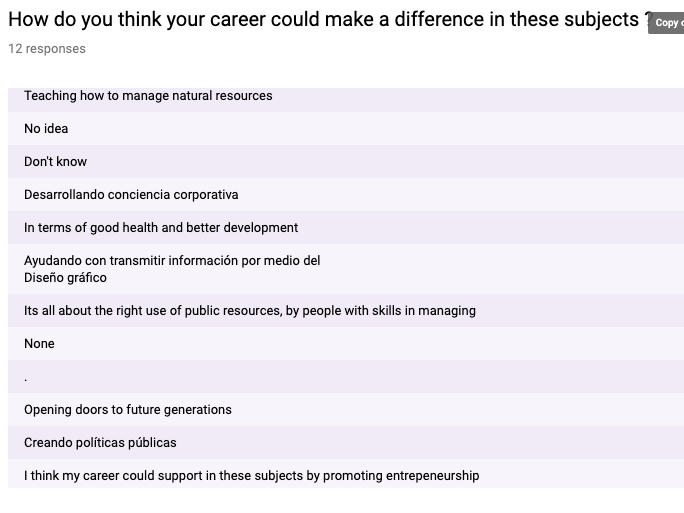Screen dimensions: 684x513
Task: Click the word "managing" in the public resources response
Action: point(448,311)
